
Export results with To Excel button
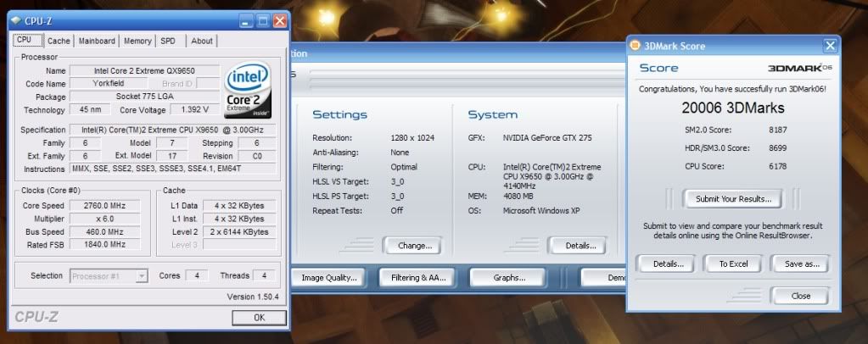733,264
